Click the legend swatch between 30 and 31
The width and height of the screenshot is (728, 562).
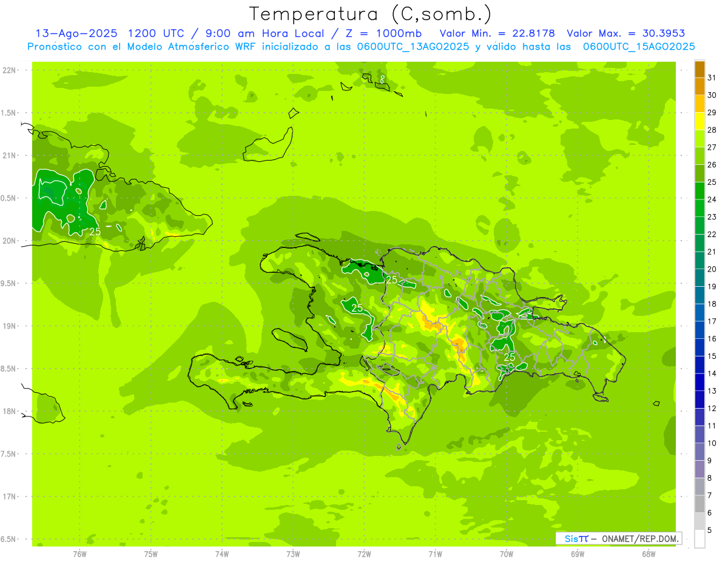pos(699,87)
